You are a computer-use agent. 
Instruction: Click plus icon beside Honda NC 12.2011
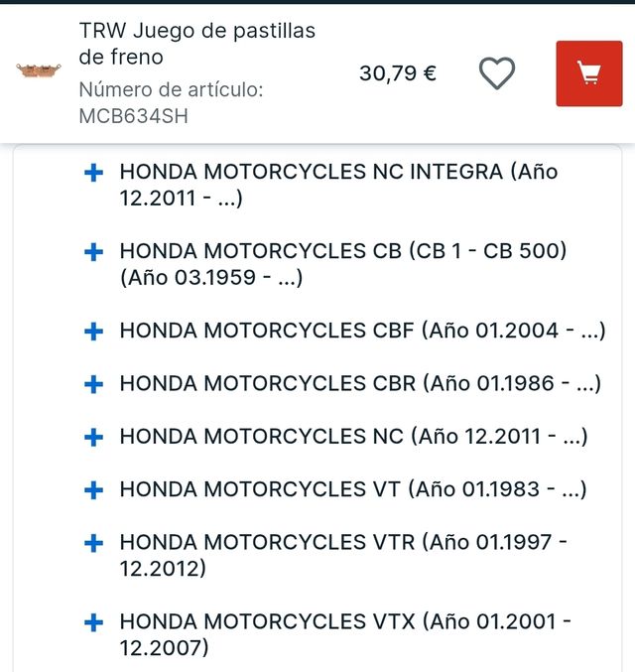94,437
